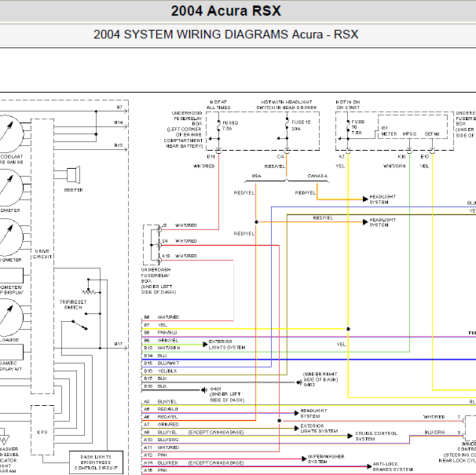476x475 pixels.
Task: Click the "2004 SYSTEM WIRING DIAGRAMS Acura - RSX" heading
Action: pos(226,35)
